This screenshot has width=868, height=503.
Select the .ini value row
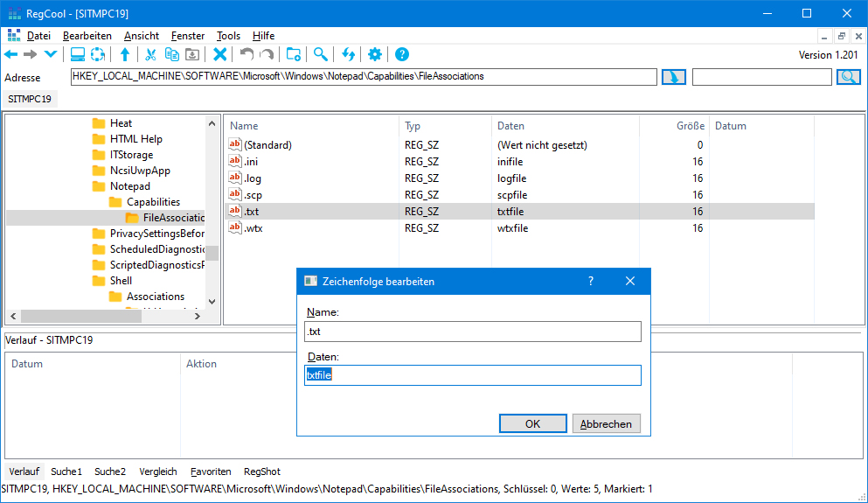pyautogui.click(x=520, y=162)
